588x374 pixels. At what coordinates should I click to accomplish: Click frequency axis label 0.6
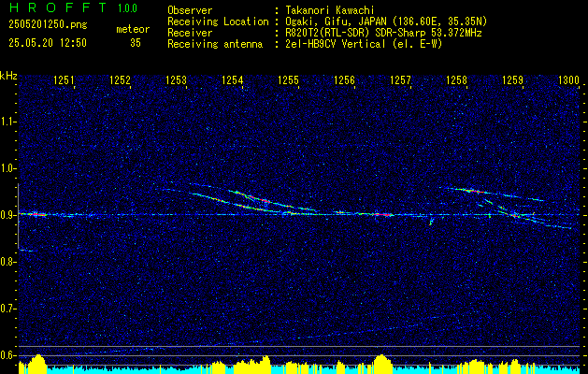[7, 355]
